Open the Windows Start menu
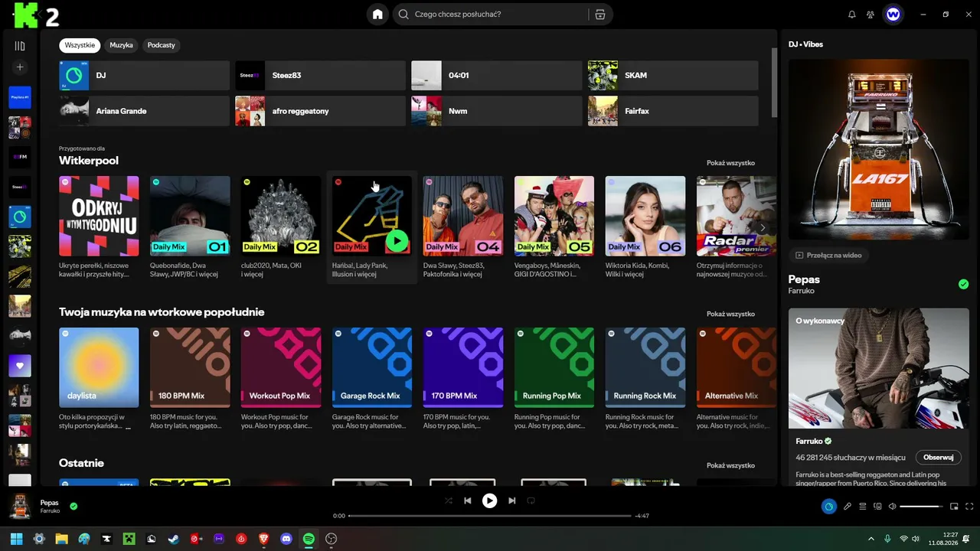This screenshot has width=980, height=551. pyautogui.click(x=17, y=539)
